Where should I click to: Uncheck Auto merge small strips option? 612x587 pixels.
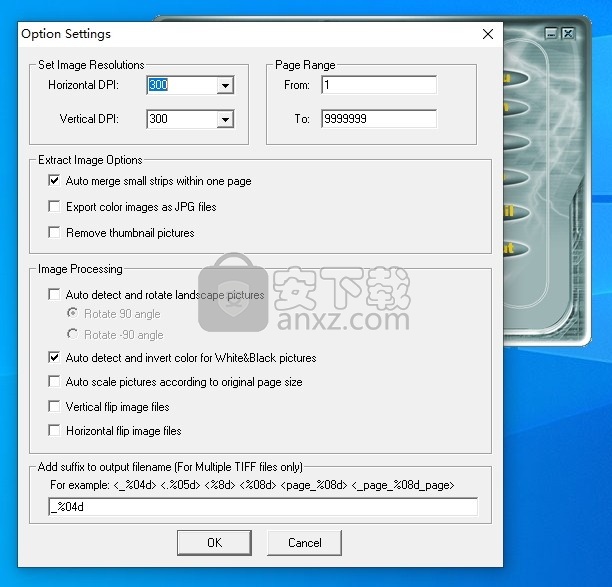[54, 182]
